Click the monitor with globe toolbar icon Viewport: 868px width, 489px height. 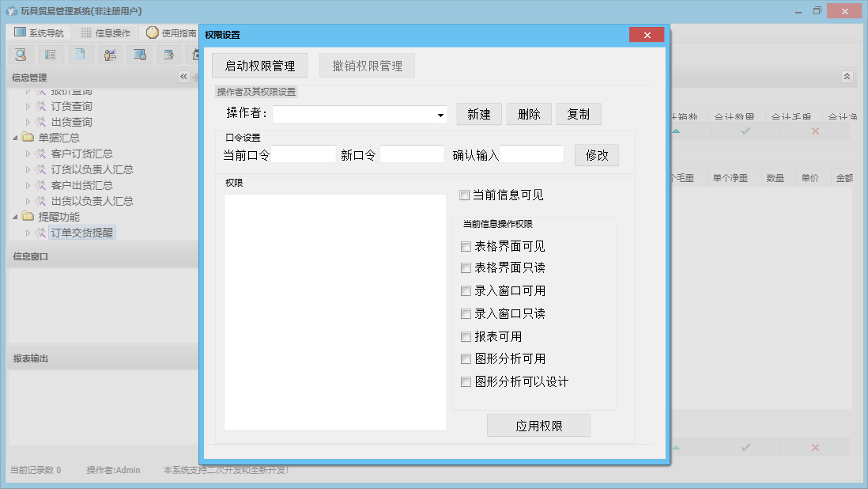139,55
